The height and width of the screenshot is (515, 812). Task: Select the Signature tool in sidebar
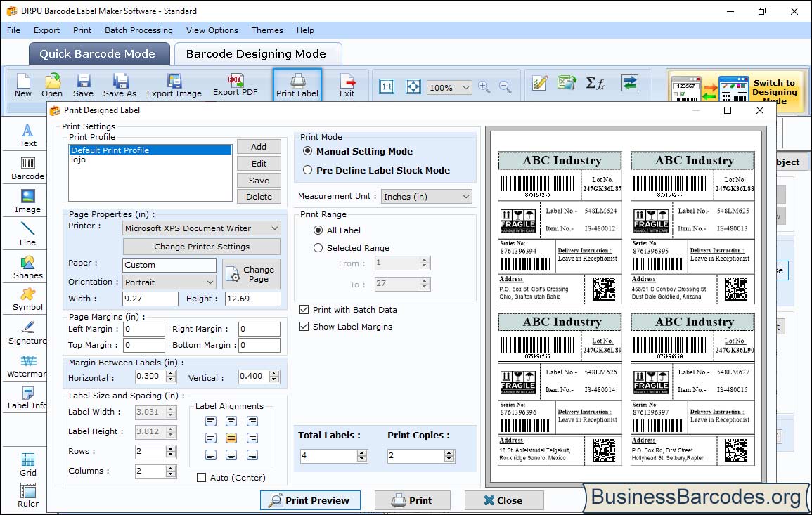pos(27,333)
